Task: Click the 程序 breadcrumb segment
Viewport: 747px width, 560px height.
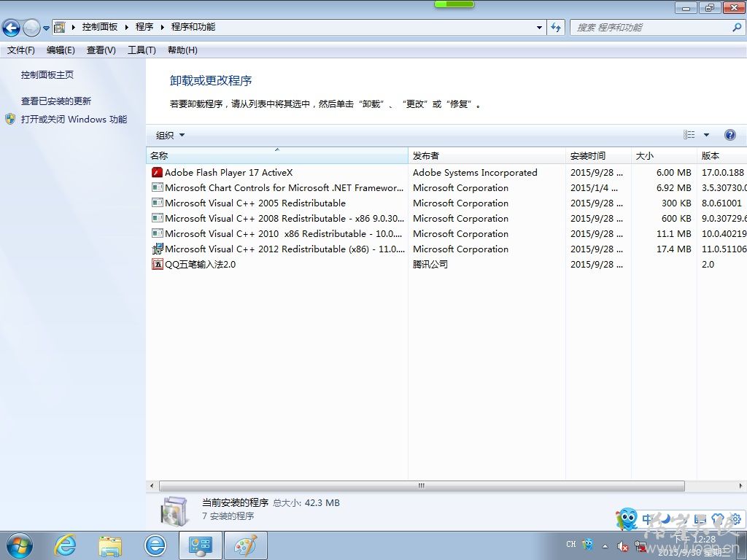Action: pyautogui.click(x=144, y=27)
